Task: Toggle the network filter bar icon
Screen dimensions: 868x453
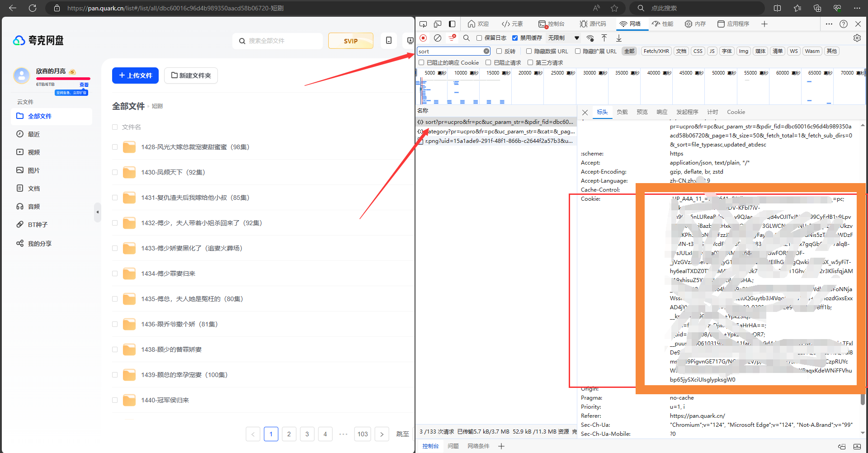Action: [x=452, y=38]
